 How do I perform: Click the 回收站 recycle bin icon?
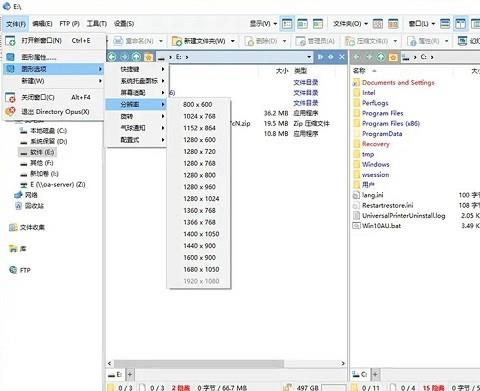click(x=19, y=205)
